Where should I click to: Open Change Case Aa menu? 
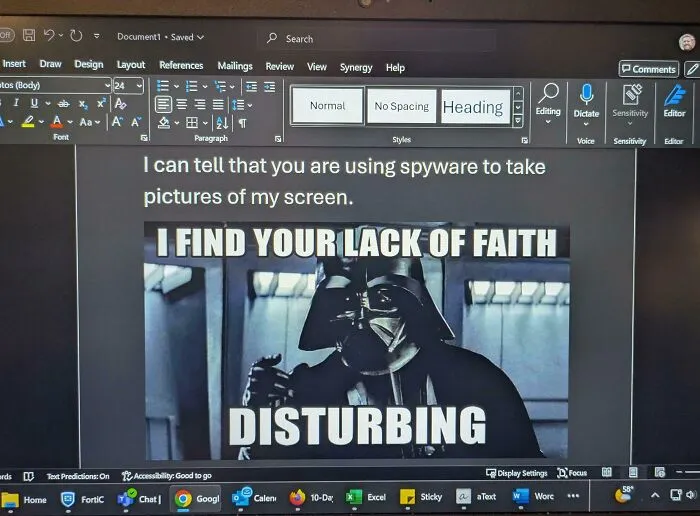click(x=90, y=122)
